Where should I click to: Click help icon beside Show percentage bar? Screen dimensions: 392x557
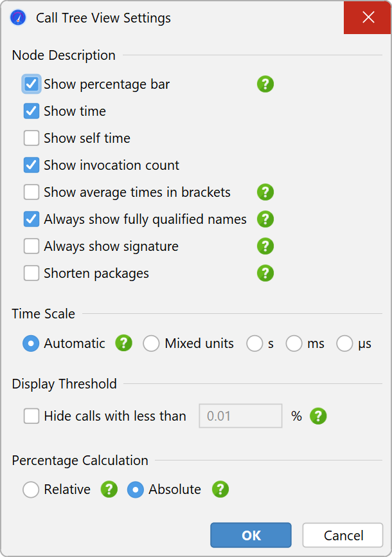pyautogui.click(x=265, y=84)
